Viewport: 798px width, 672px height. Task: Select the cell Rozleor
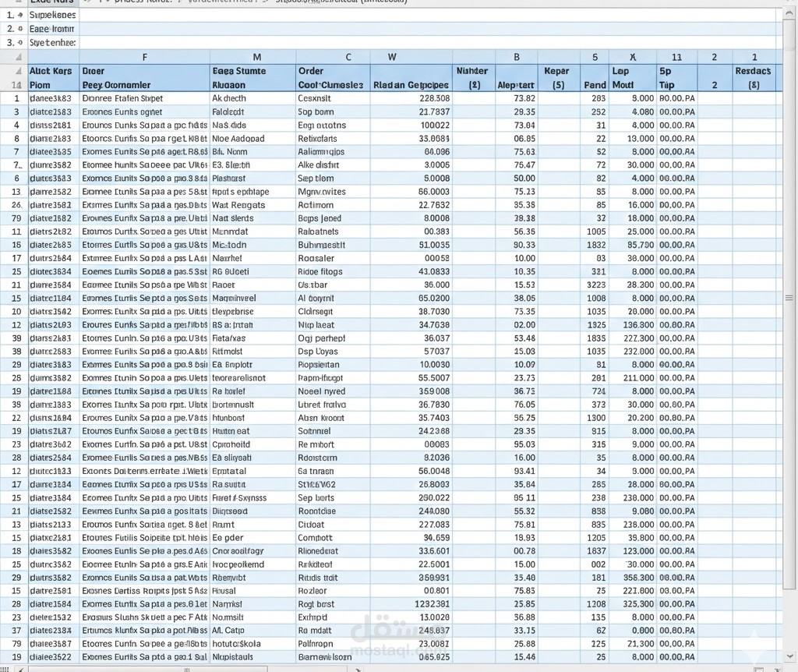click(333, 591)
